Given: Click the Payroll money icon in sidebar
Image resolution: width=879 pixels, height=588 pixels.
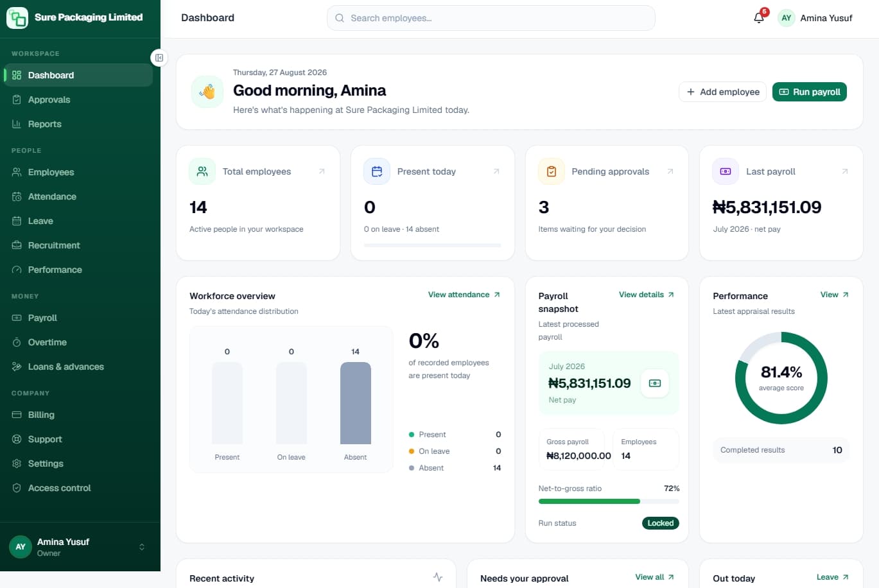Looking at the screenshot, I should pos(17,318).
